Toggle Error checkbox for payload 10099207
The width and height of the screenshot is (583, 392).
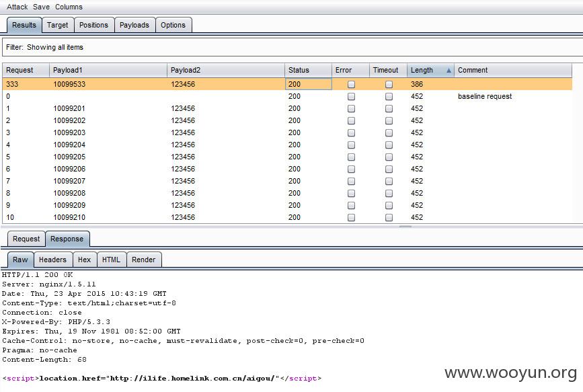(351, 181)
